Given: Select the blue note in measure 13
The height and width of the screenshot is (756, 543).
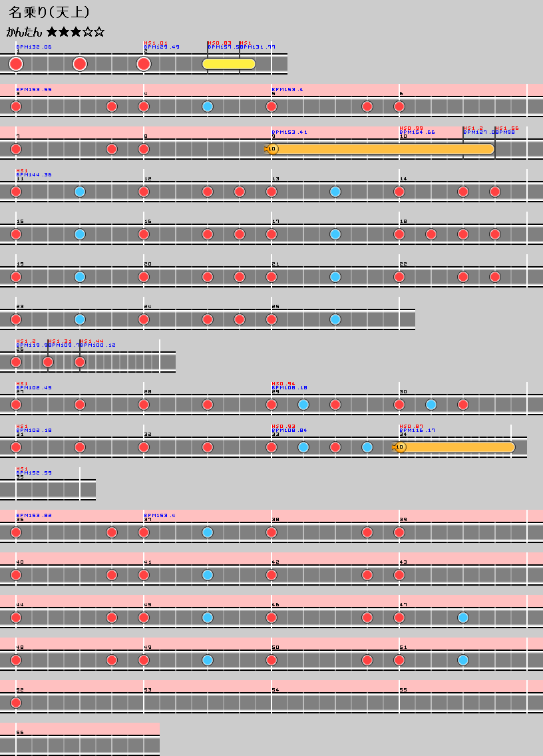Looking at the screenshot, I should (x=335, y=192).
